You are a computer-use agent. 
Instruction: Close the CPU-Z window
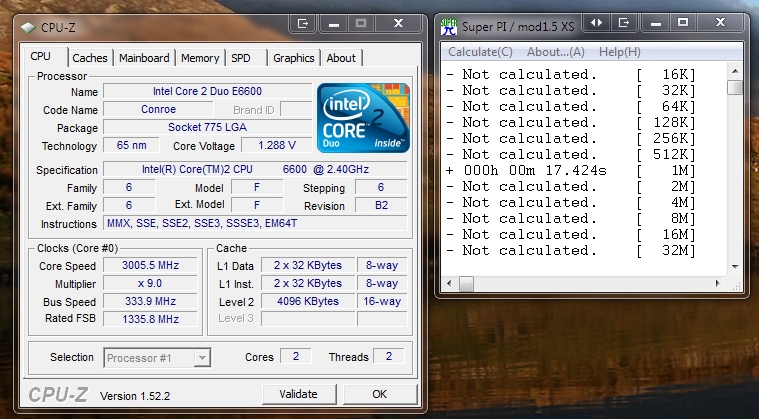(398, 23)
